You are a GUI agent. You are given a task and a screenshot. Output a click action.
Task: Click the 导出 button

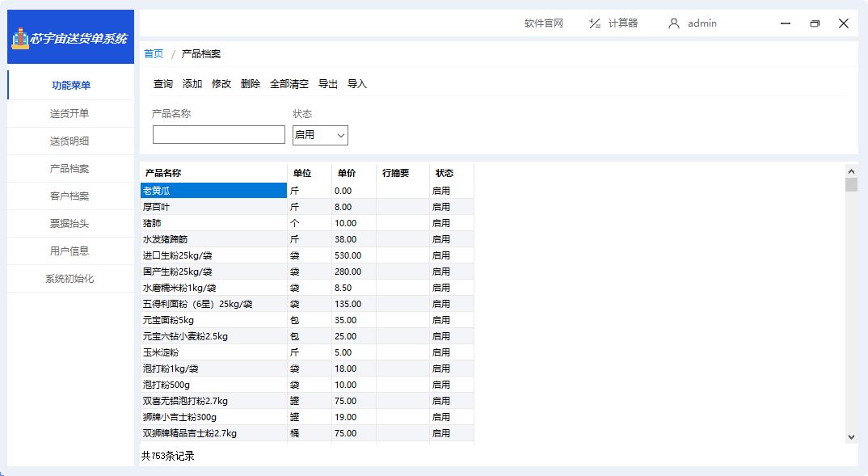tap(327, 83)
